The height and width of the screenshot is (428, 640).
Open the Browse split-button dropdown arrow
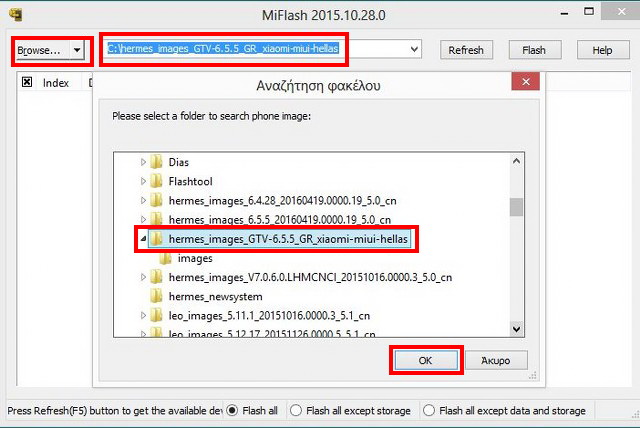pos(77,51)
